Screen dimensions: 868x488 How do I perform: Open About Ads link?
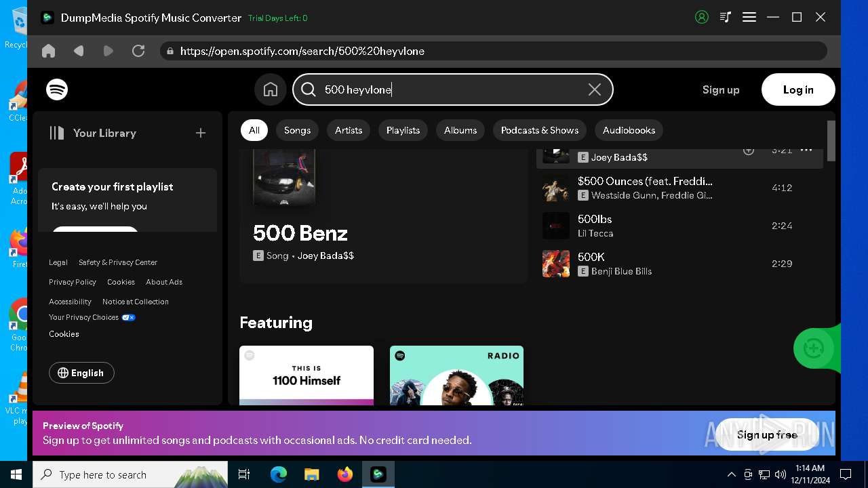tap(164, 282)
